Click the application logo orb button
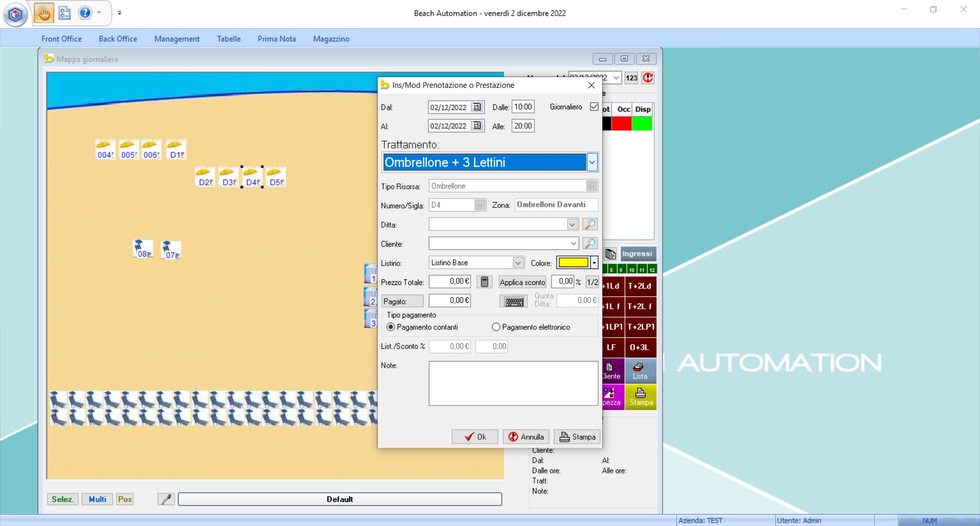The width and height of the screenshot is (980, 526). coord(15,14)
